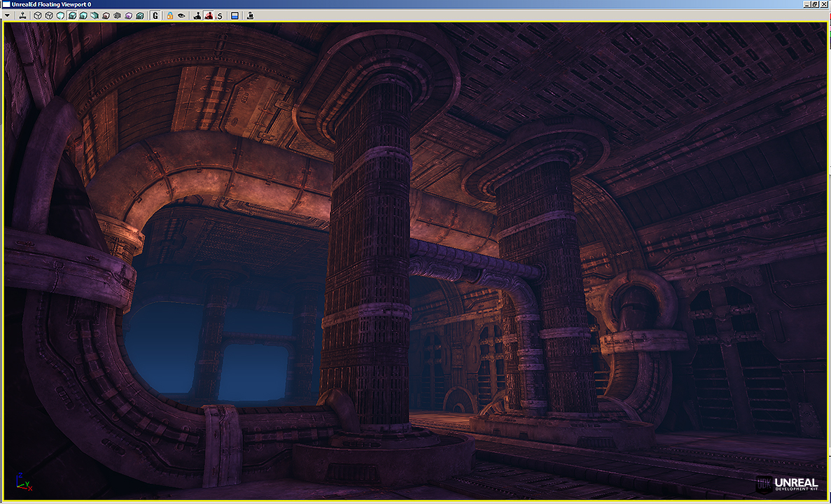
Task: Minimize the UnrealEd Floating Viewport window
Action: click(x=807, y=4)
